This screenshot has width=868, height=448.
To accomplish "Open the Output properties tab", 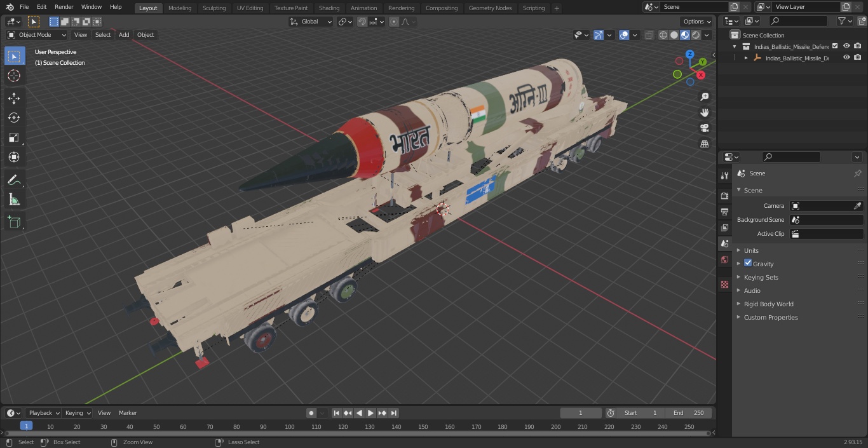I will 724,212.
